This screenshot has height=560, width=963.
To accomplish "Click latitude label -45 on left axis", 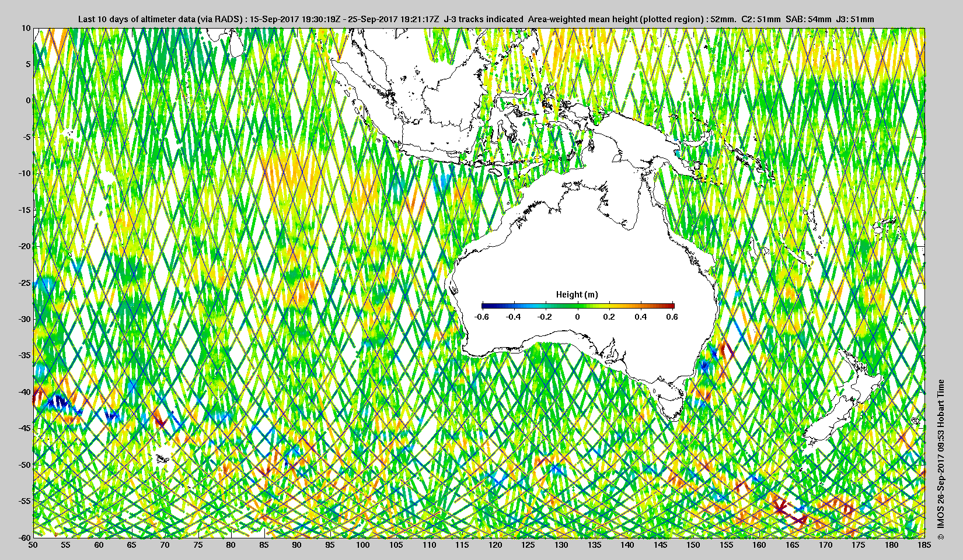I will (25, 428).
